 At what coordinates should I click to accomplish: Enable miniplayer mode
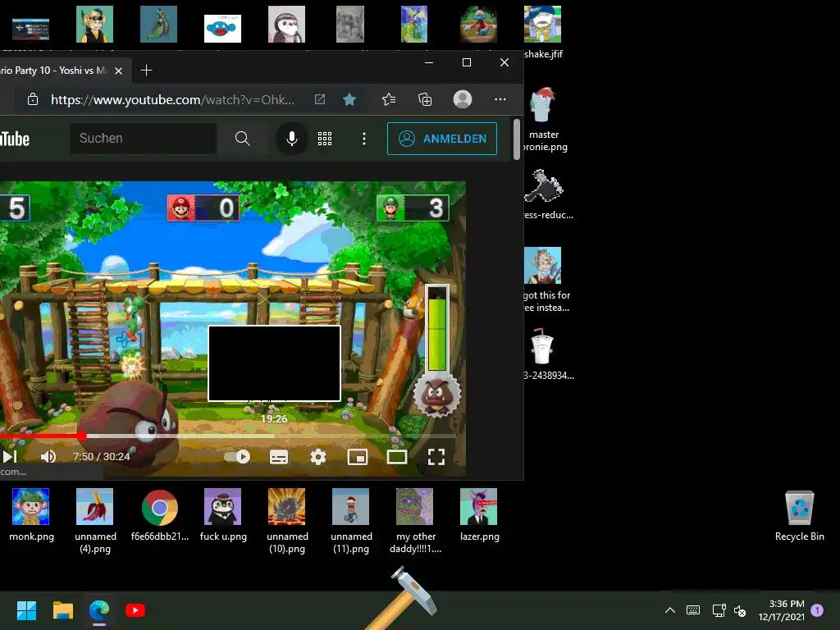click(358, 457)
